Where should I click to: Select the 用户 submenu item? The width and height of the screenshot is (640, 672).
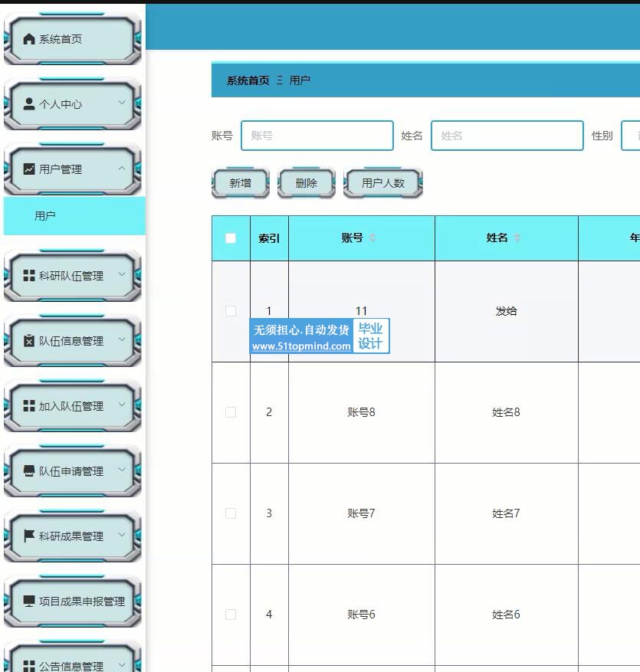pos(45,216)
